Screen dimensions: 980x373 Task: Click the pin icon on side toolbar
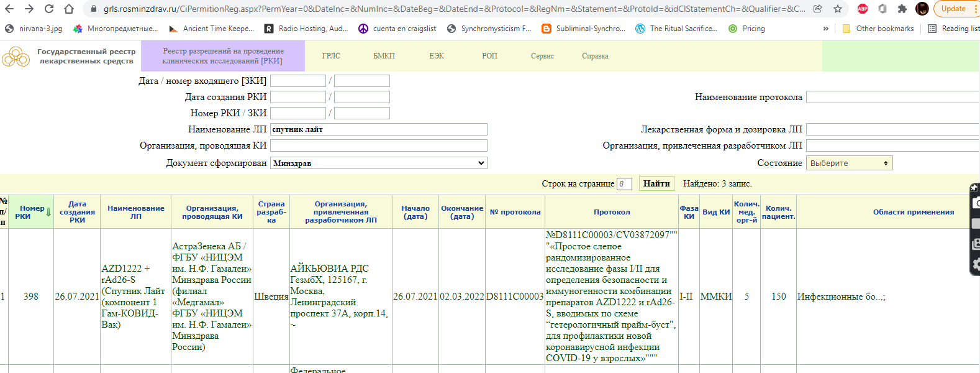974,188
